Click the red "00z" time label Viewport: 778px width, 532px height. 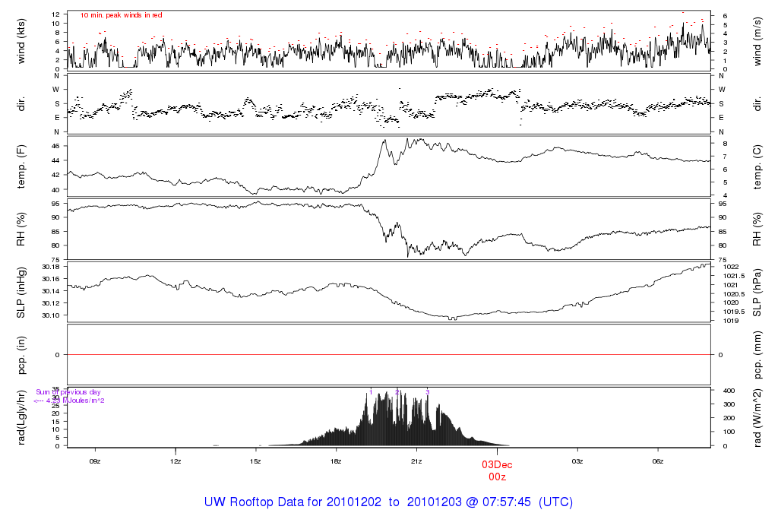(497, 477)
